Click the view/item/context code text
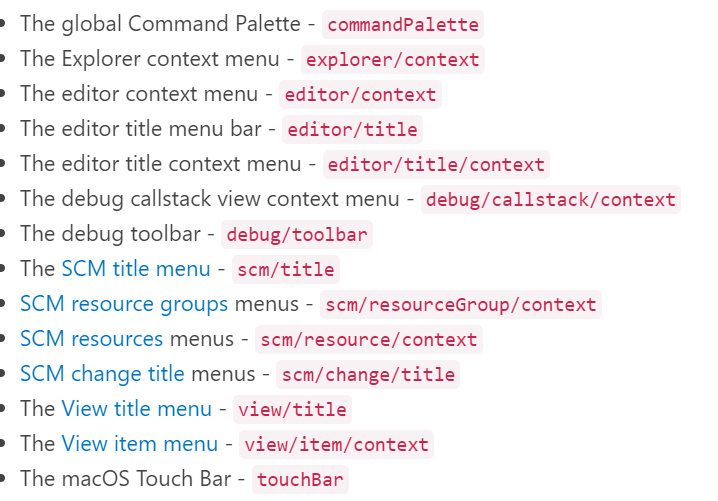Screen dimensions: 718x501 [336, 445]
